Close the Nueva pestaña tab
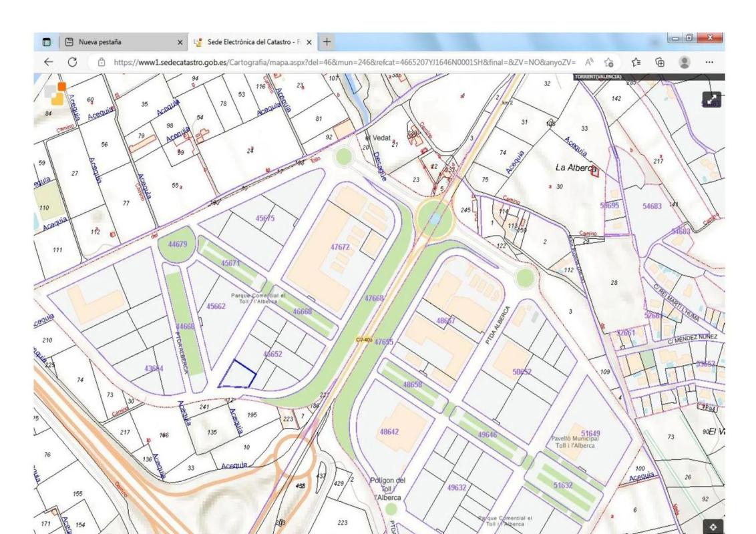Screen dimensions: 756x534 (x=180, y=42)
